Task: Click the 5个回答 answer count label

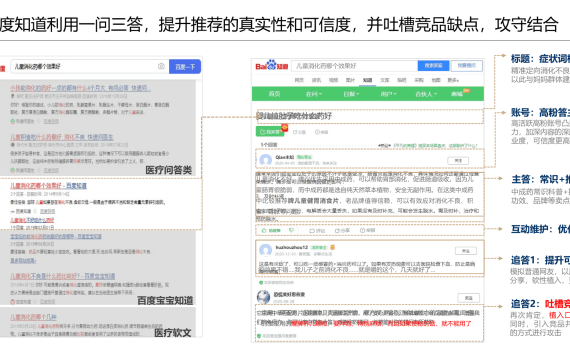Action: 269,145
